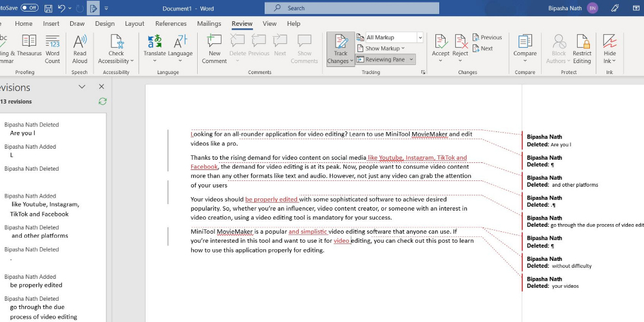Open Restrict Editing

(582, 50)
